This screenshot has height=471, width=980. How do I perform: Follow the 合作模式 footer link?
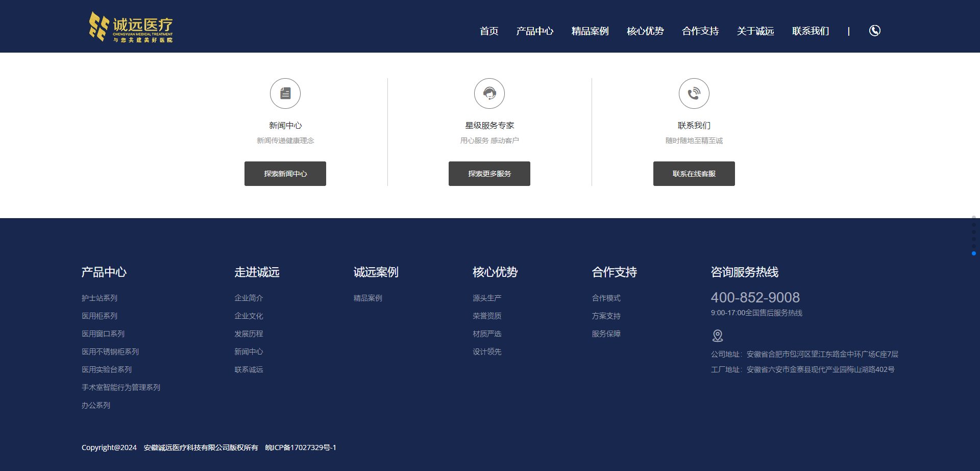tap(606, 298)
